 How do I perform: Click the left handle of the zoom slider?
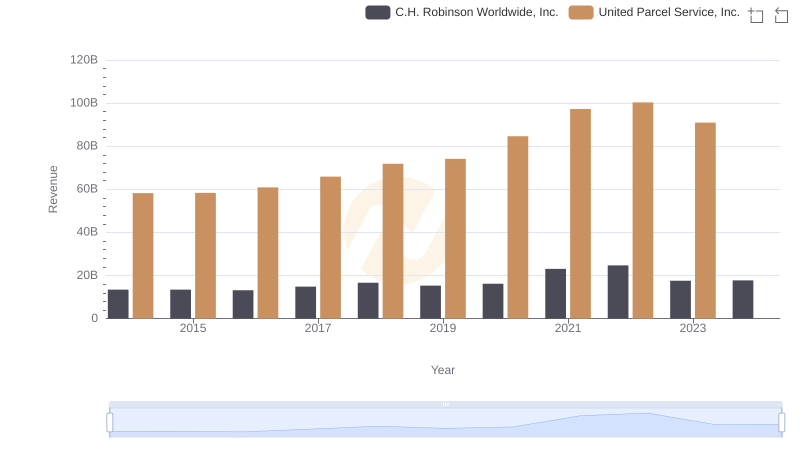(x=110, y=423)
